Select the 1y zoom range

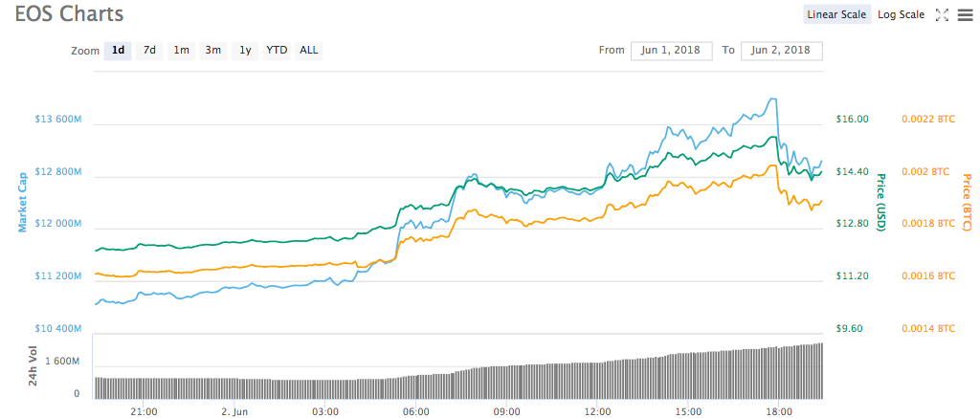point(245,51)
